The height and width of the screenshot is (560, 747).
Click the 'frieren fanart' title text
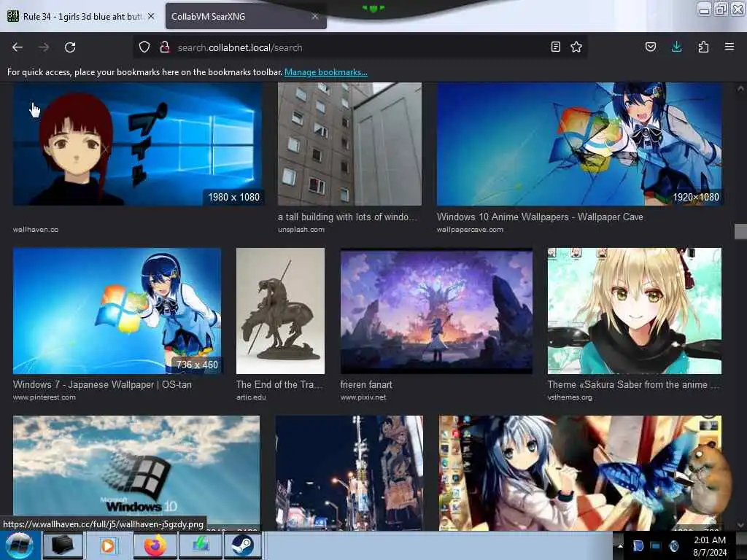(366, 385)
